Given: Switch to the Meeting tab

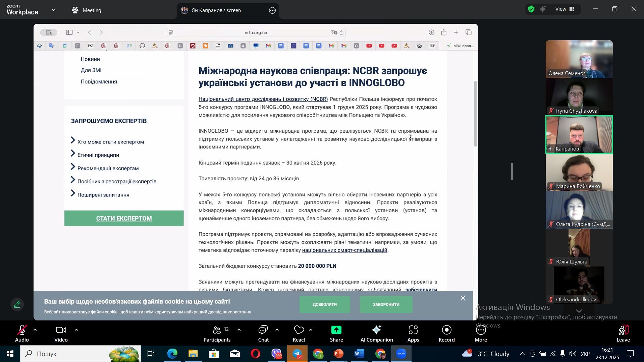Looking at the screenshot, I should coord(87,10).
